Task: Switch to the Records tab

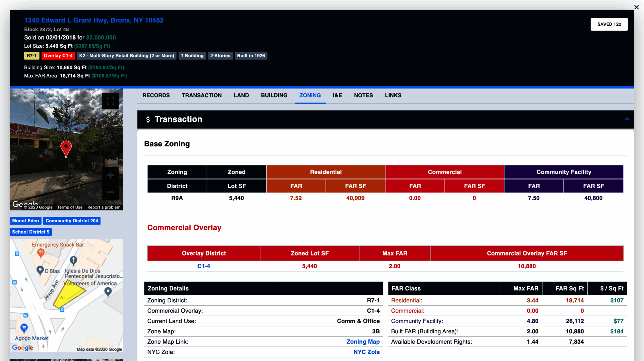Action: (x=156, y=95)
